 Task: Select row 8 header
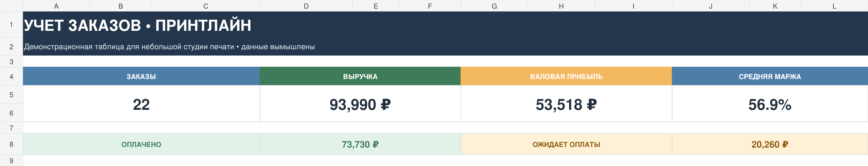pyautogui.click(x=11, y=144)
